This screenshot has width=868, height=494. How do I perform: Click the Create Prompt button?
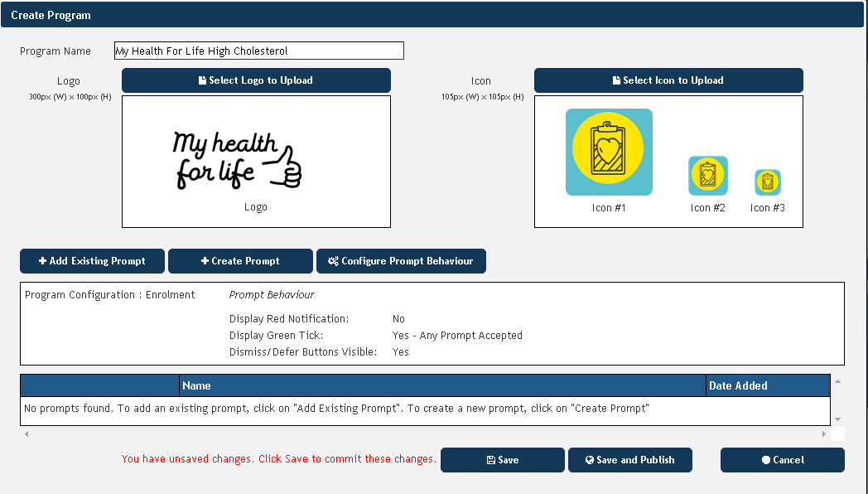click(x=240, y=261)
